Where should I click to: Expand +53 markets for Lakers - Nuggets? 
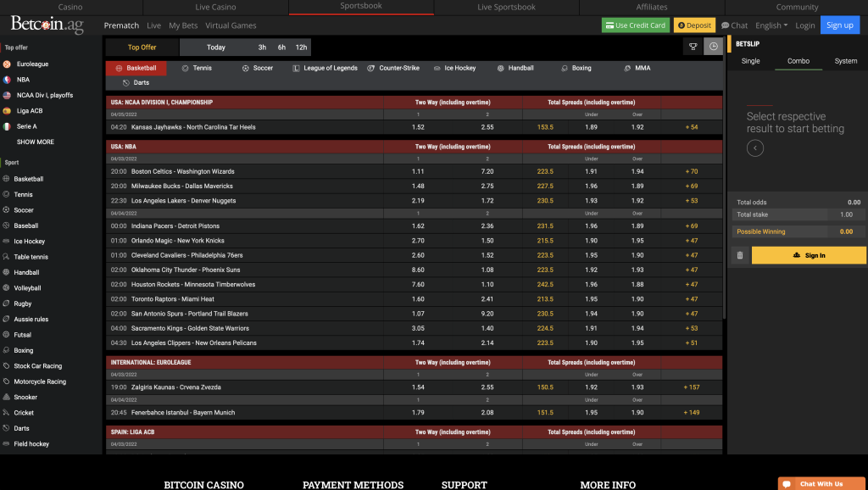[692, 201]
